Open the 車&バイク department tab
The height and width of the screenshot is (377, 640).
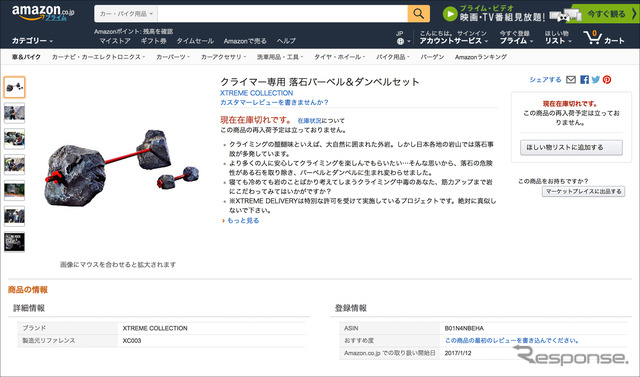pyautogui.click(x=26, y=57)
